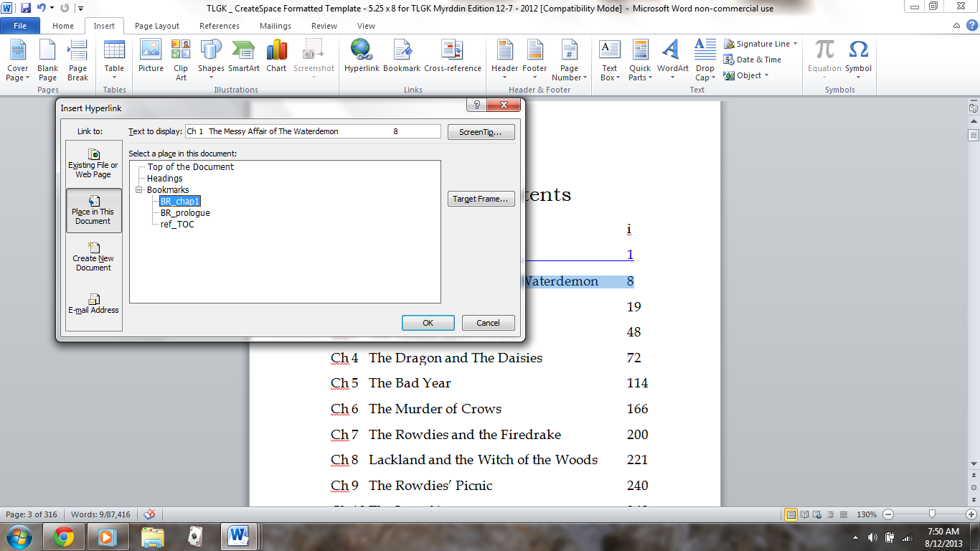Image resolution: width=980 pixels, height=551 pixels.
Task: Click the Picture icon in ribbon
Action: point(151,57)
